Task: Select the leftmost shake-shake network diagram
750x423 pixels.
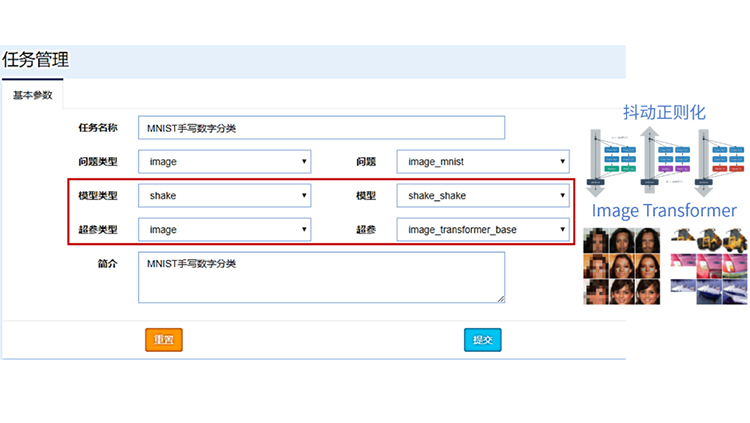Action: point(611,158)
